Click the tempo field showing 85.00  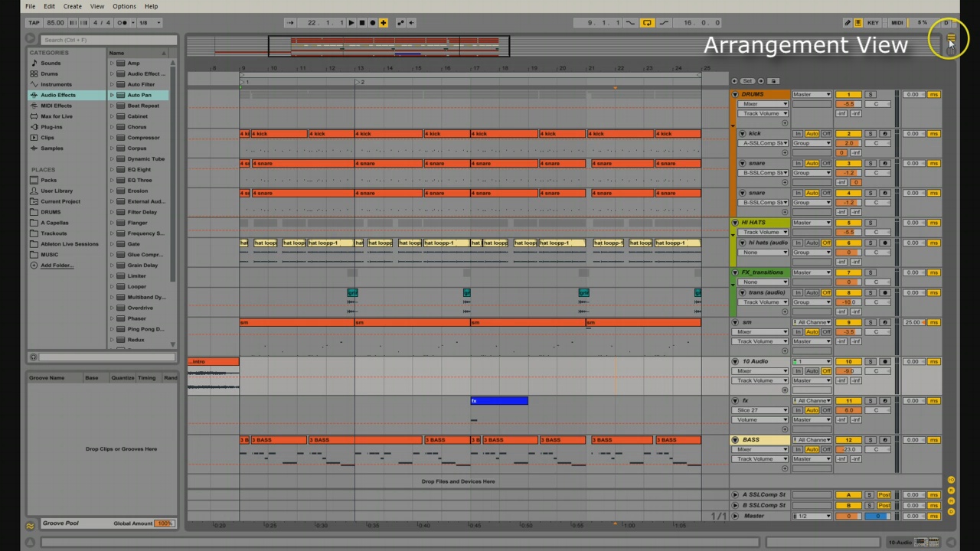tap(55, 23)
